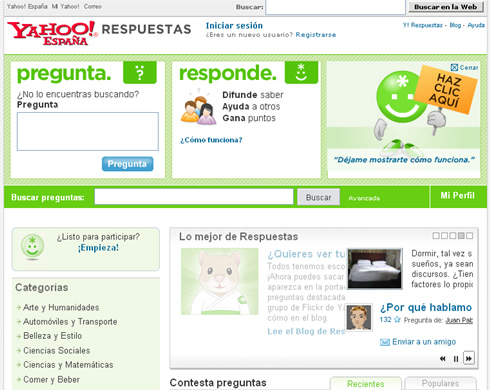Click Iniciar sesión link
Viewport: 490px width, 390px height.
pyautogui.click(x=234, y=26)
